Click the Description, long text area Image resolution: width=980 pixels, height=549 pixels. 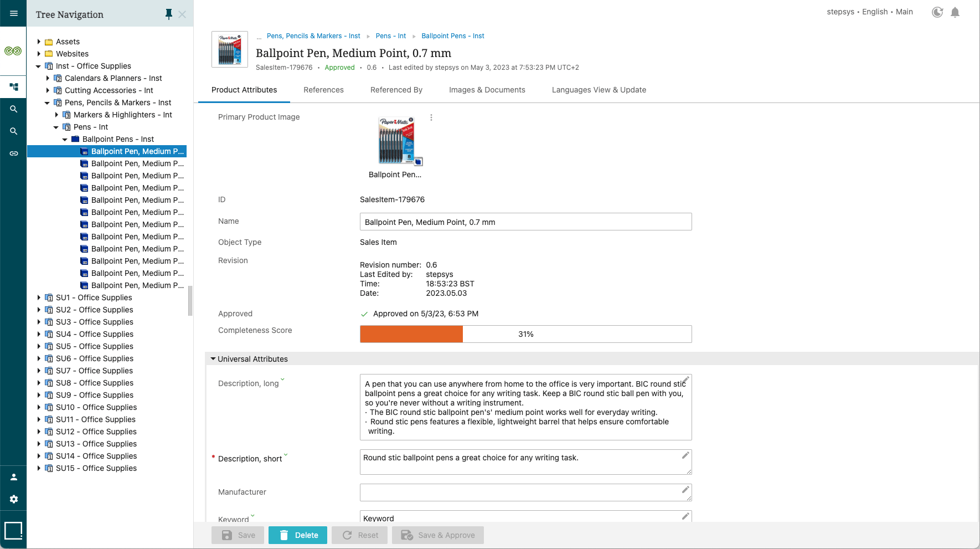(526, 407)
